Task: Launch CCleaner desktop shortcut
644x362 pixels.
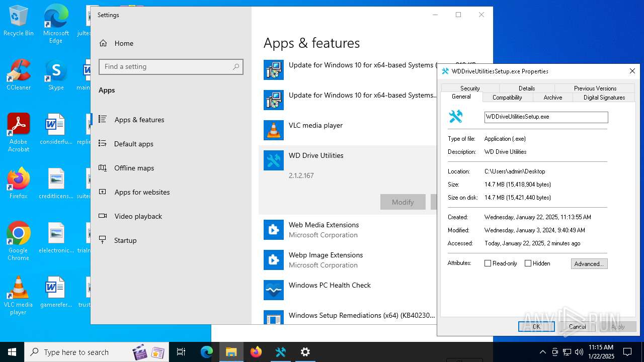Action: tap(18, 75)
